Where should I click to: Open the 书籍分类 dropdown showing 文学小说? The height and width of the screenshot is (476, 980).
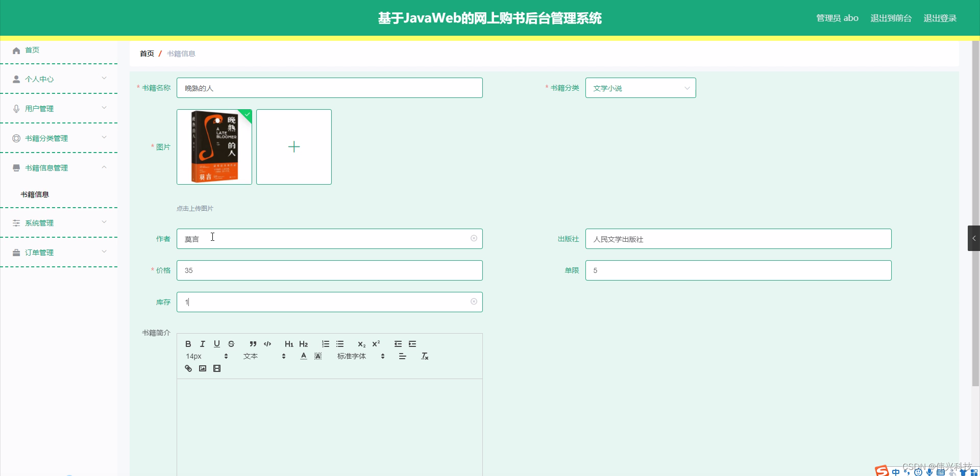(641, 88)
